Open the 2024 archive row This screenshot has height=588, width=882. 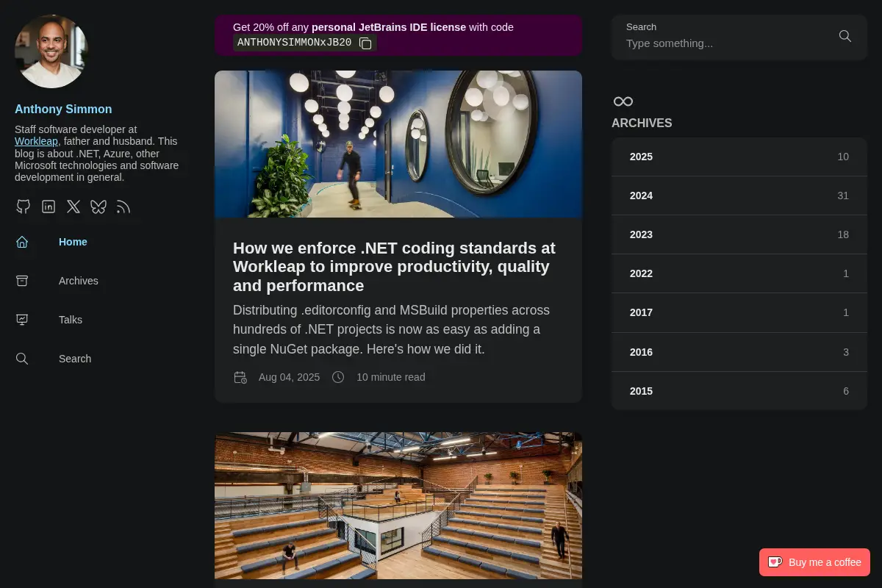(x=739, y=196)
